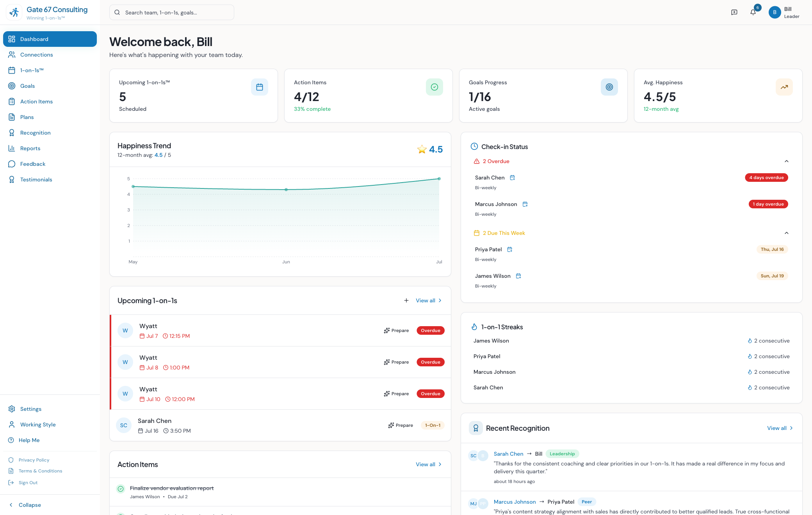
Task: Click Sign Out link
Action: 28,483
